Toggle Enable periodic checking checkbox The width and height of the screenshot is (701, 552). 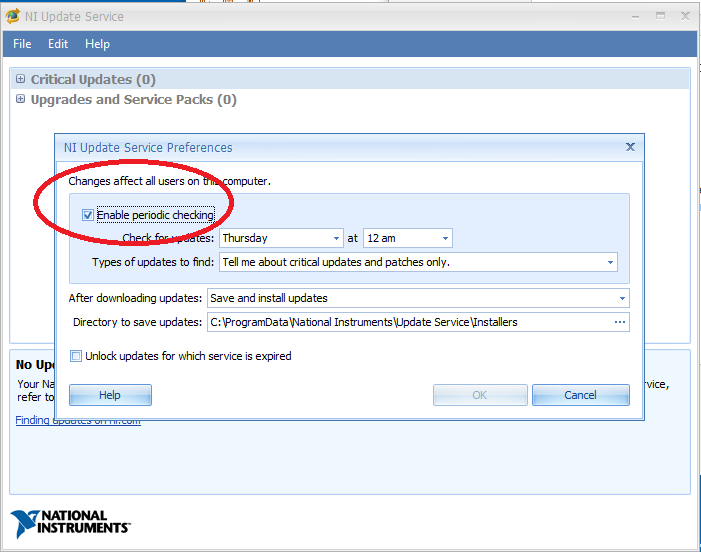pyautogui.click(x=88, y=215)
